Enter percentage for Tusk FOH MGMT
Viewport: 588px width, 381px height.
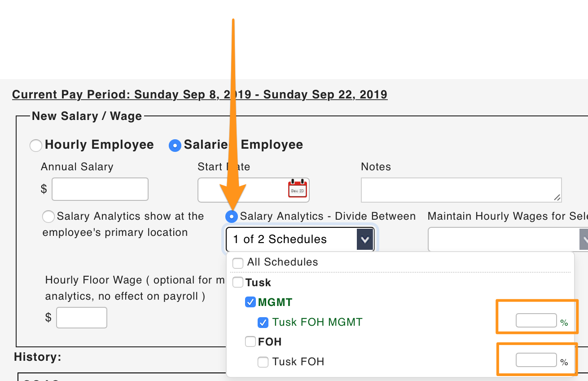click(536, 321)
